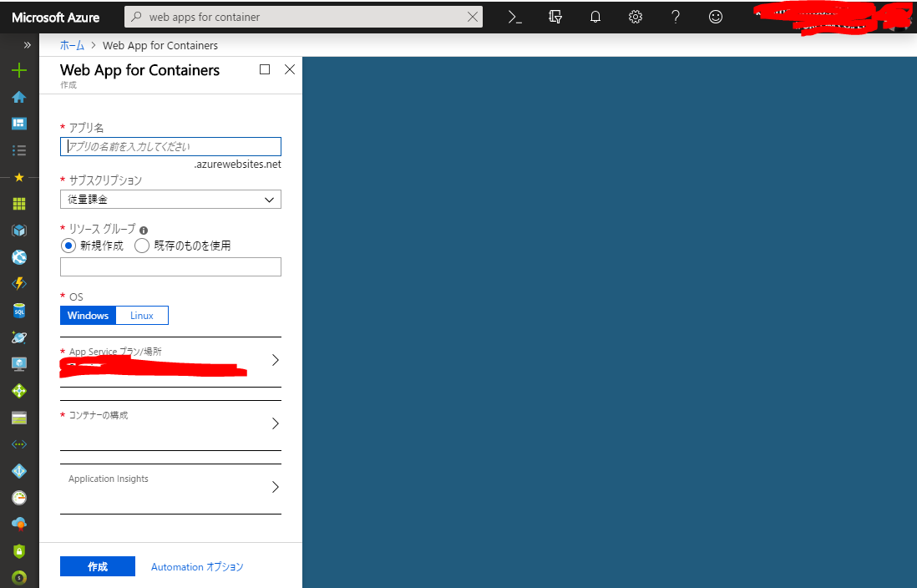This screenshot has height=588, width=917.
Task: Open Azure Cosmos DB planet icon
Action: (x=19, y=337)
